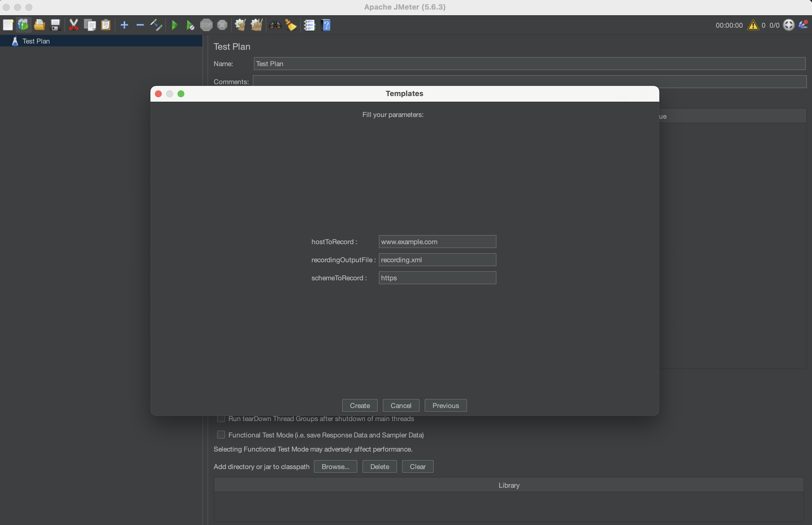Screen dimensions: 812x525
Task: Click the Browse... classpath button
Action: (335, 466)
